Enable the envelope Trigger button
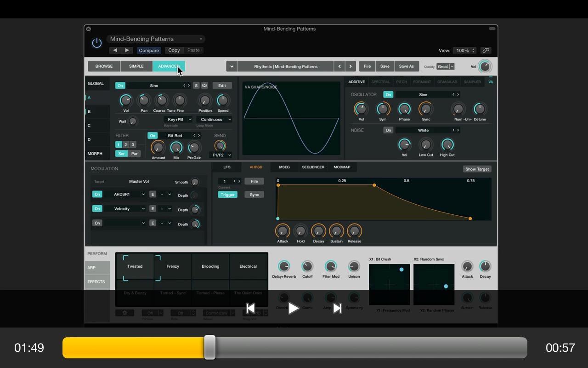The height and width of the screenshot is (368, 588). (x=227, y=195)
